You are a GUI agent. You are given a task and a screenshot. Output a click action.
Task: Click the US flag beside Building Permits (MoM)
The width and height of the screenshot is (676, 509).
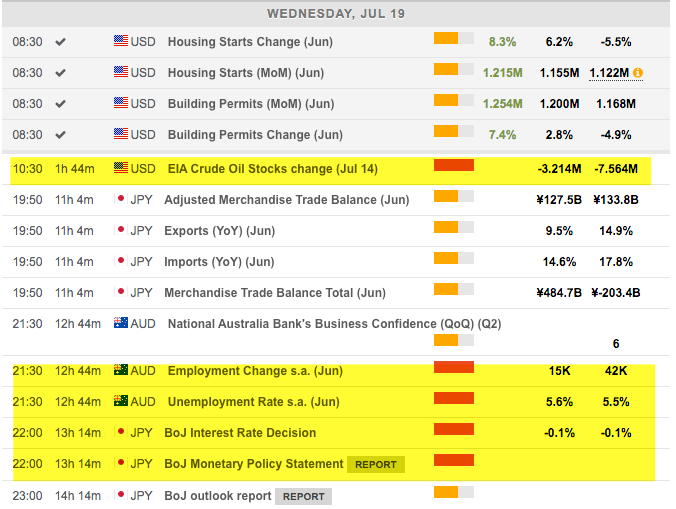pos(121,103)
